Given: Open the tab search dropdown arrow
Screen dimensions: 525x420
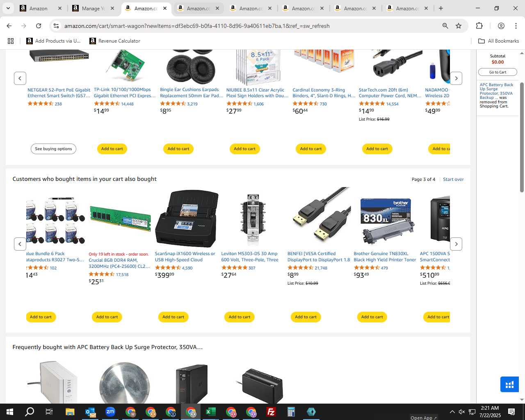Looking at the screenshot, I should click(8, 8).
